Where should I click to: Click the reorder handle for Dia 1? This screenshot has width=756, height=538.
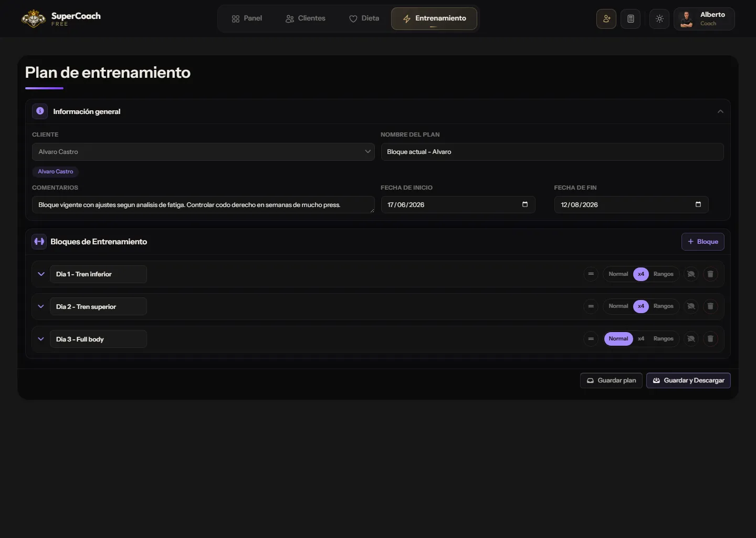click(591, 274)
